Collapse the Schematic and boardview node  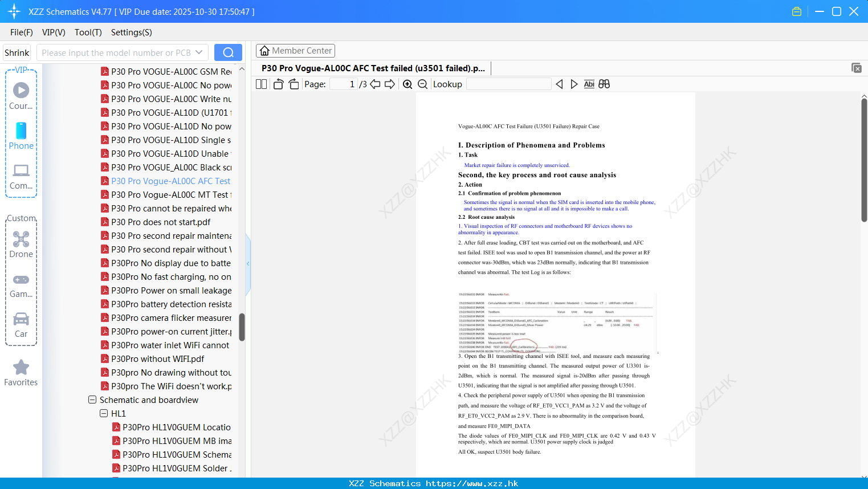tap(92, 400)
